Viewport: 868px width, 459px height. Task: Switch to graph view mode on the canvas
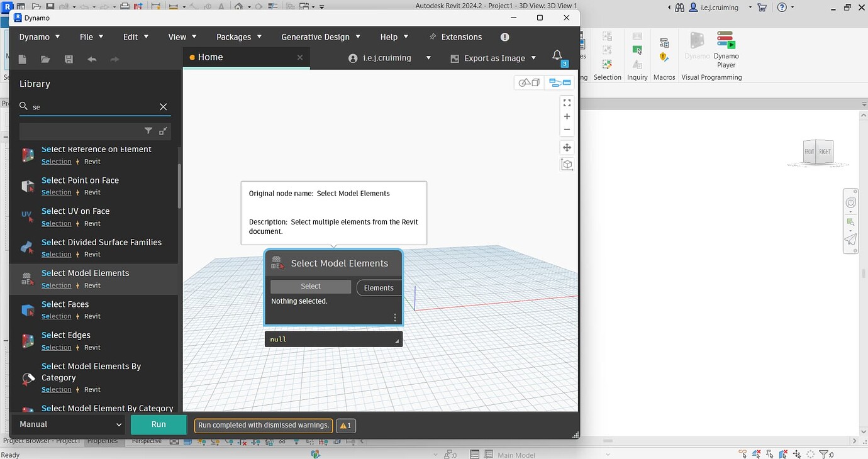(559, 82)
